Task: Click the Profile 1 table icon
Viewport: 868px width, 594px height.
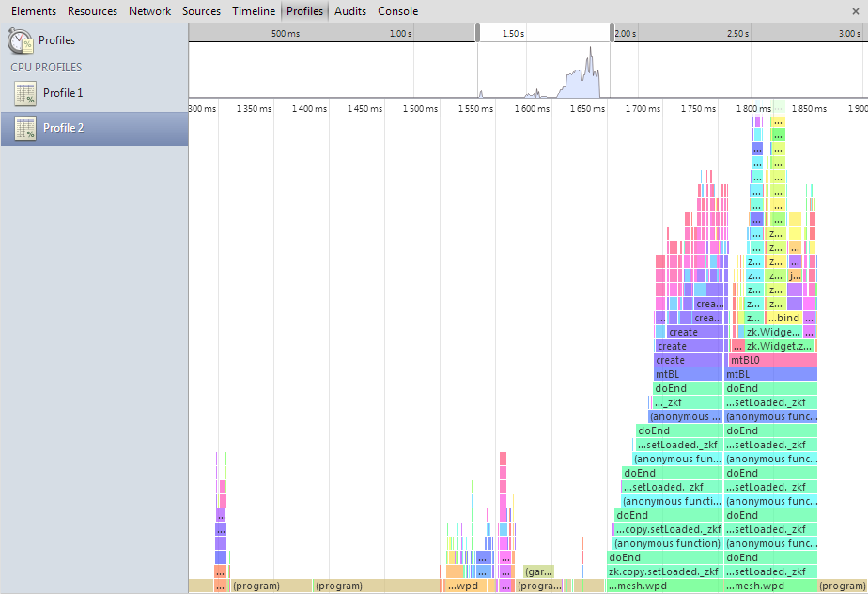Action: (x=25, y=93)
